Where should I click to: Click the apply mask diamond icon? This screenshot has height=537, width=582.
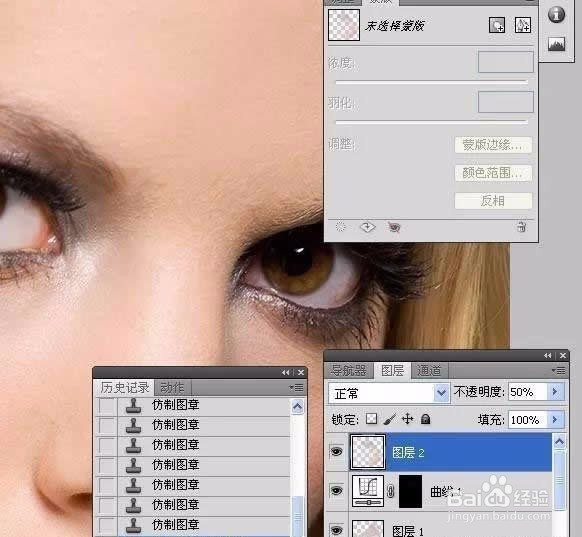pyautogui.click(x=367, y=227)
